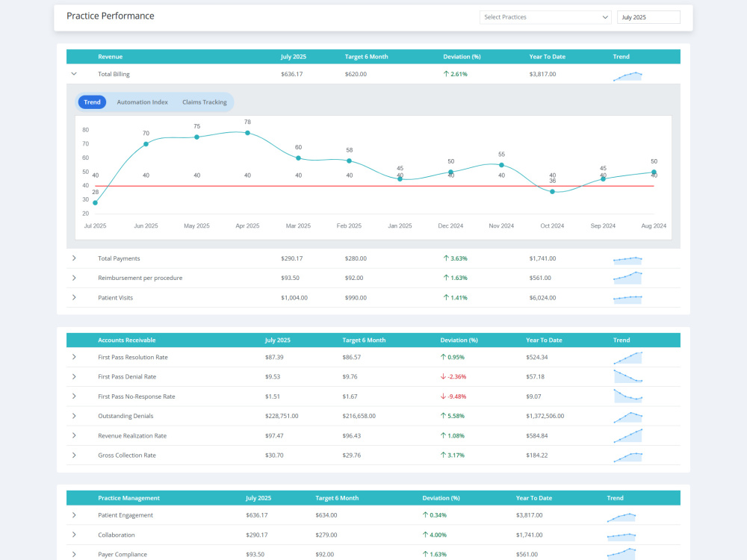The width and height of the screenshot is (747, 560).
Task: Click the Apr 2025 data point
Action: pyautogui.click(x=248, y=133)
